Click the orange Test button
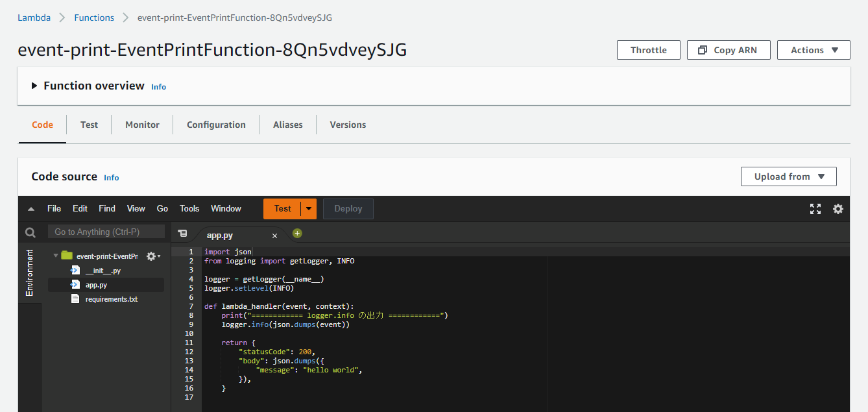This screenshot has width=868, height=412. (282, 209)
